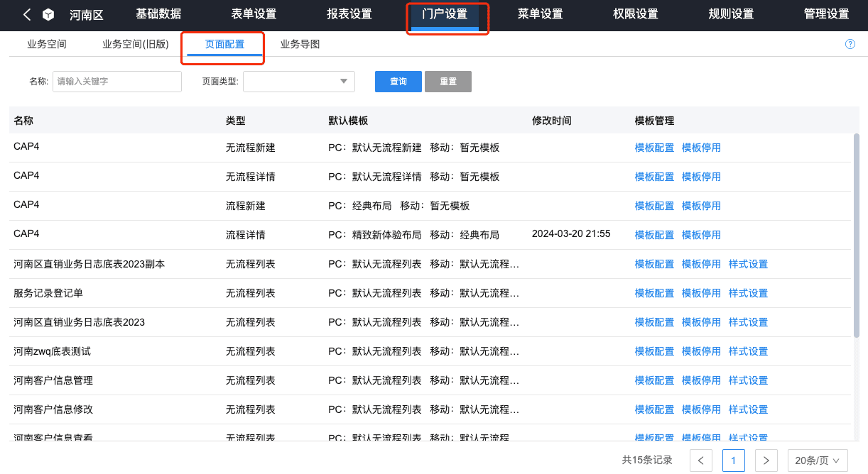Open 规则设置 menu
This screenshot has width=868, height=474.
click(x=731, y=14)
